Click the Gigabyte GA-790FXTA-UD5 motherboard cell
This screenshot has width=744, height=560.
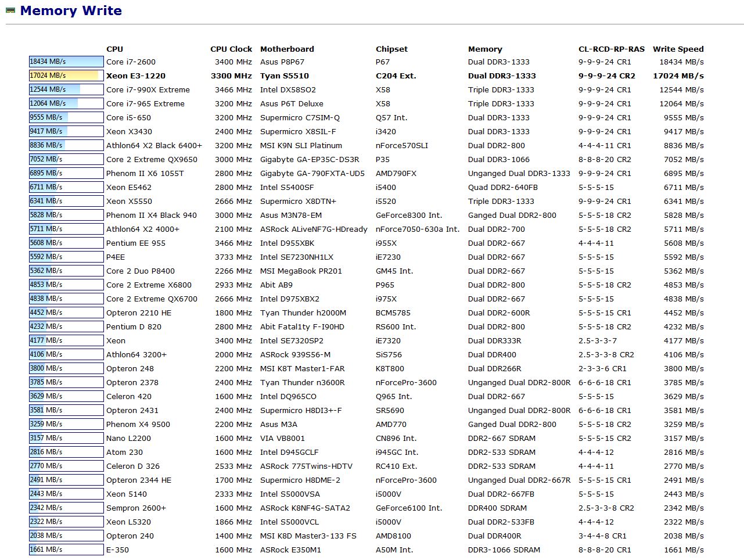pyautogui.click(x=312, y=173)
